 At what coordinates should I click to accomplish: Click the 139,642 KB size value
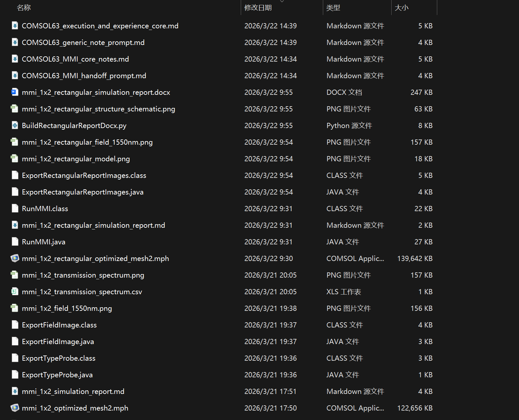(415, 258)
